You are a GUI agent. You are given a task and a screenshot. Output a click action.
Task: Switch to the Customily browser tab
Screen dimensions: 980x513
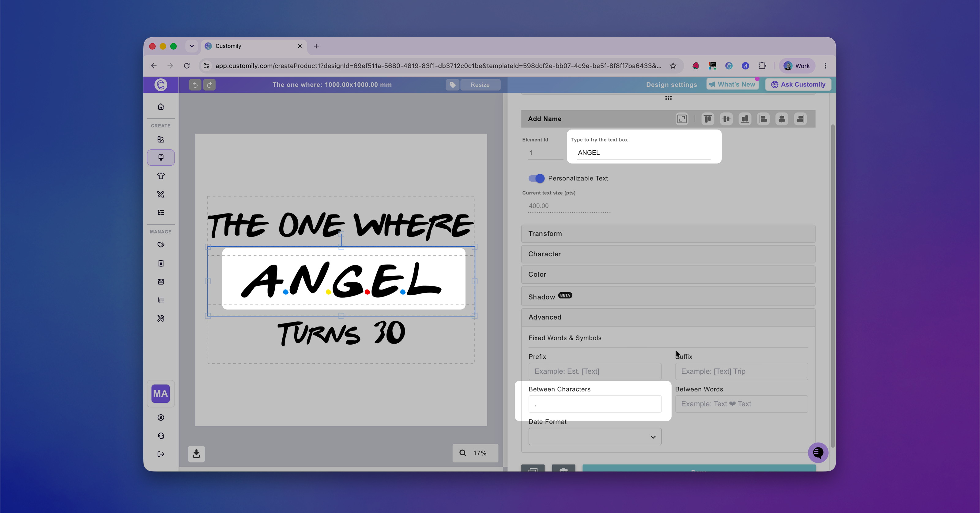(x=253, y=46)
